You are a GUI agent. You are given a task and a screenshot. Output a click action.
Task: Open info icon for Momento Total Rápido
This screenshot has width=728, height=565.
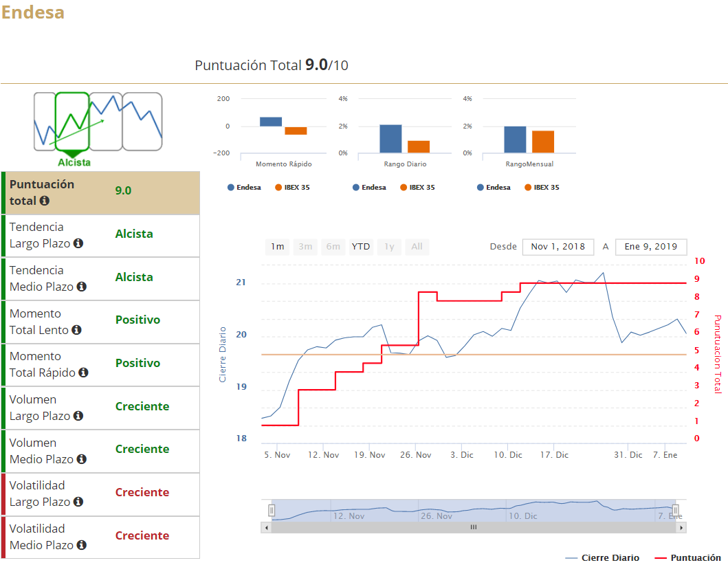[x=83, y=373]
